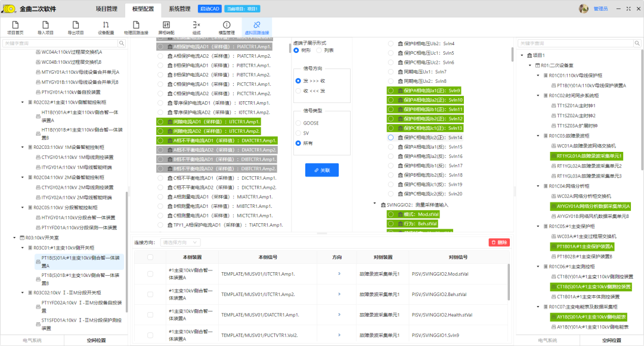The width and height of the screenshot is (644, 346).
Task: Collapse the R03:10kV开关室 tree node
Action: 14,237
